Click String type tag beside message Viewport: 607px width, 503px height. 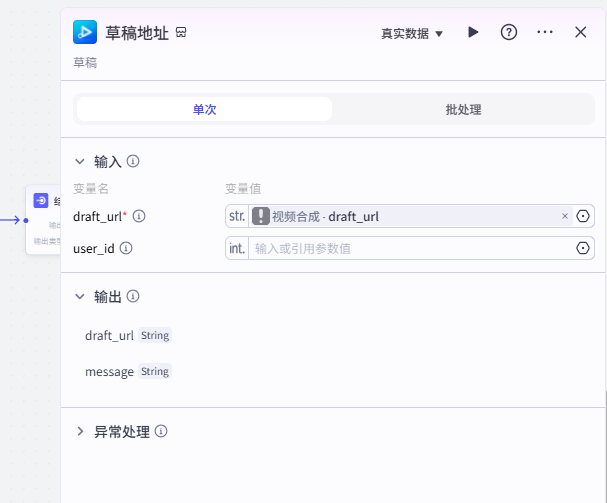click(x=155, y=371)
